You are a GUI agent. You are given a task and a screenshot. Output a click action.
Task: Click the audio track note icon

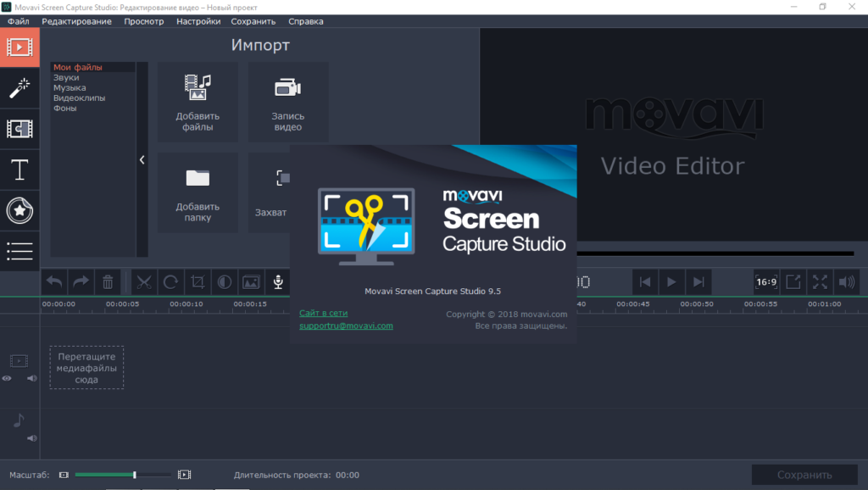[19, 420]
